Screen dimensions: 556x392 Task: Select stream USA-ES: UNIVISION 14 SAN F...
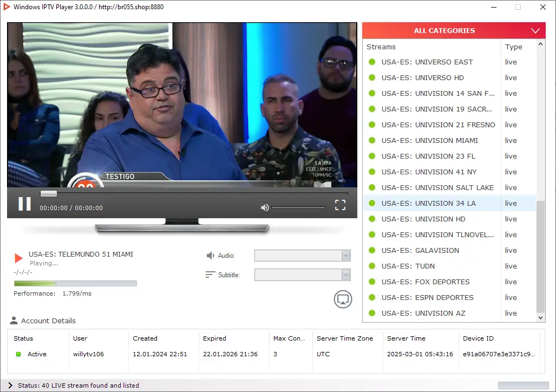(x=450, y=93)
